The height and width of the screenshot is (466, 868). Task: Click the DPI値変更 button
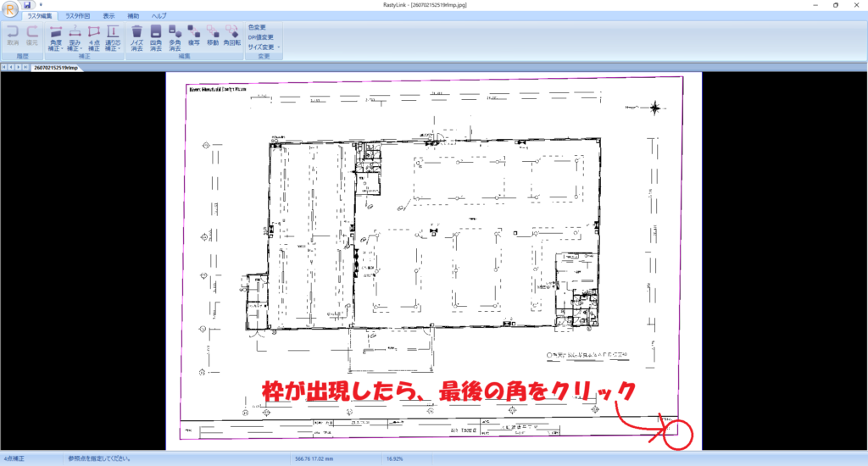(261, 37)
